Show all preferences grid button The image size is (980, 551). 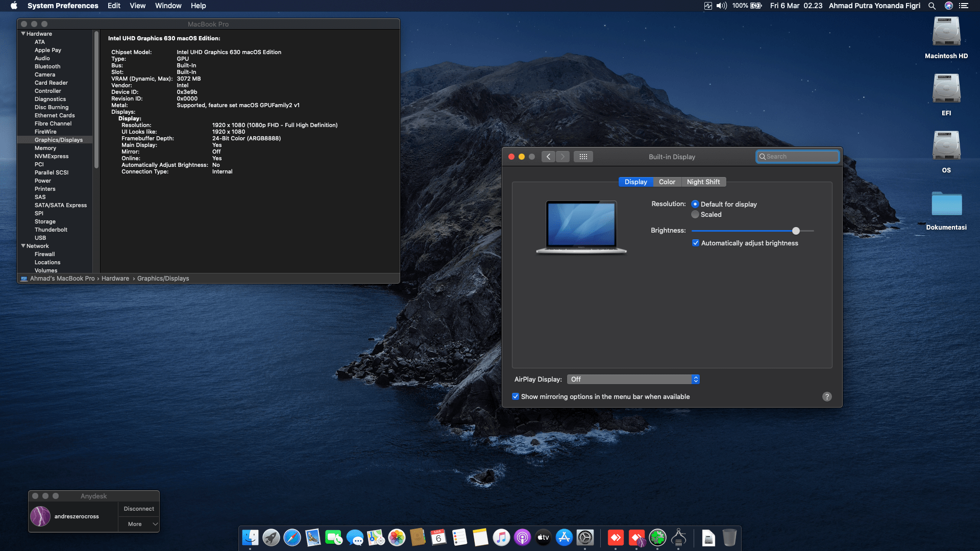pos(583,157)
